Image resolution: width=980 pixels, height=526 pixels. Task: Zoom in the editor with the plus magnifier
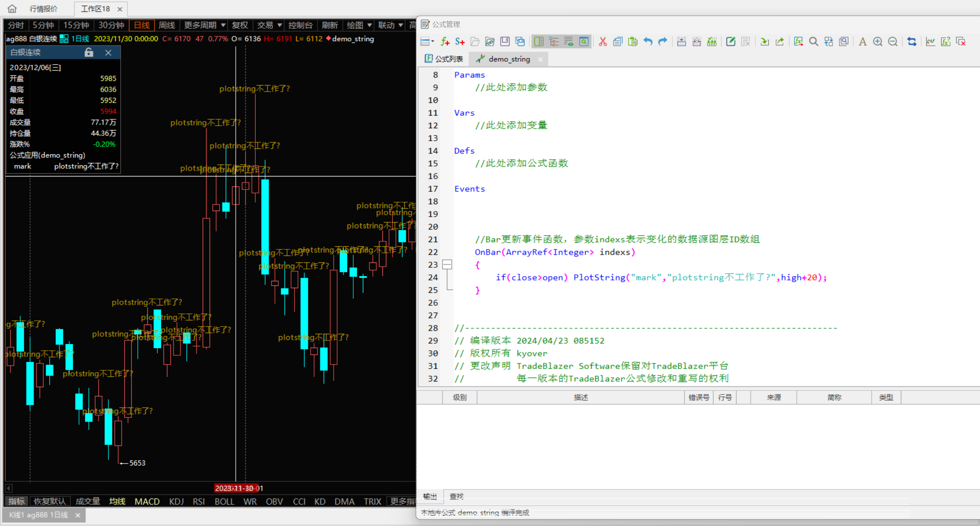point(877,41)
